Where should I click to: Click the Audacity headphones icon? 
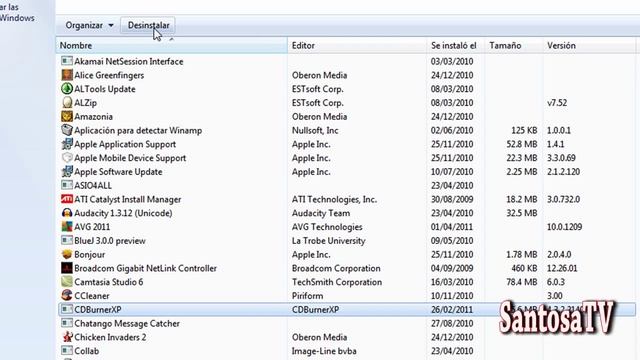click(67, 213)
